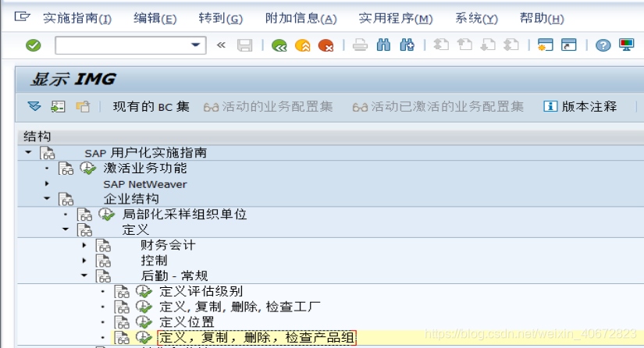Collapse the SAP 用户化实施指南 root node
This screenshot has width=644, height=348.
[28, 152]
